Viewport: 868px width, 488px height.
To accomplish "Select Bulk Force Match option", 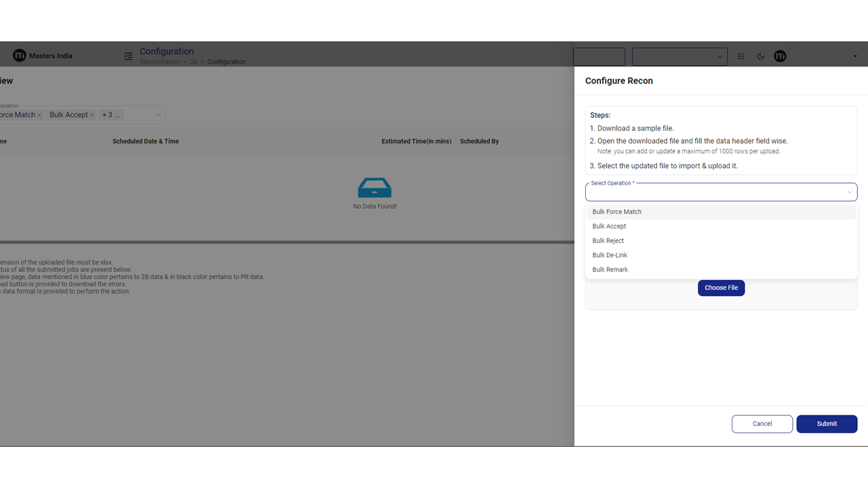I will tap(616, 212).
